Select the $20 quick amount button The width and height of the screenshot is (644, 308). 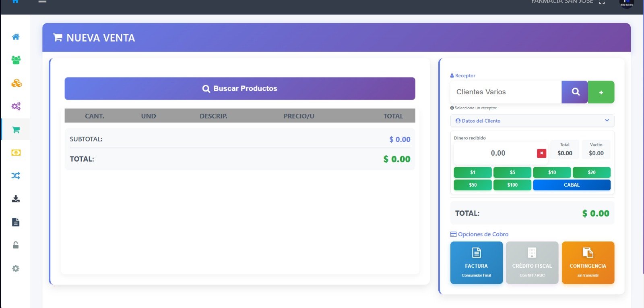point(591,173)
